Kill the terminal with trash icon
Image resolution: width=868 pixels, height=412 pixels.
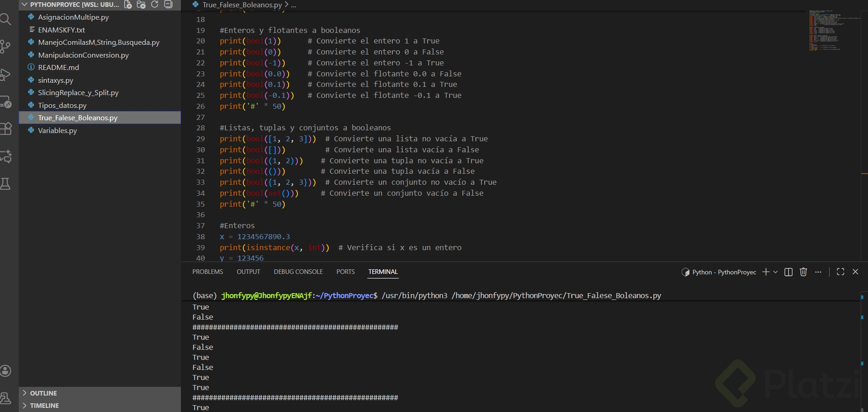pos(803,272)
